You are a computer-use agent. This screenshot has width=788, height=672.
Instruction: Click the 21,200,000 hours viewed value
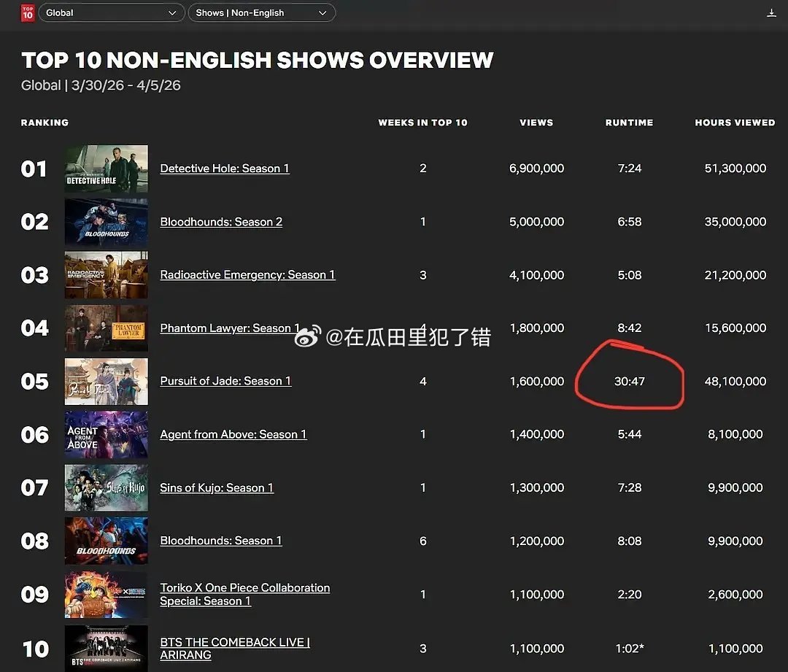(x=735, y=275)
